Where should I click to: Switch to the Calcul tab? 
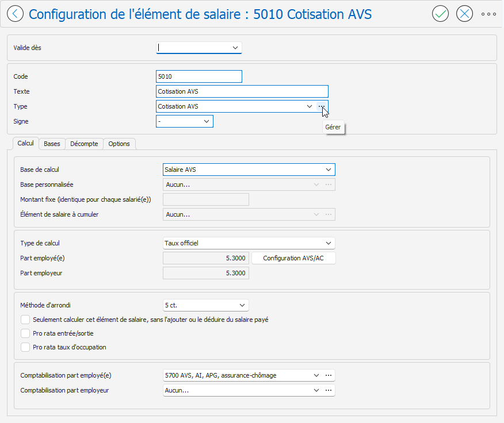coord(26,143)
